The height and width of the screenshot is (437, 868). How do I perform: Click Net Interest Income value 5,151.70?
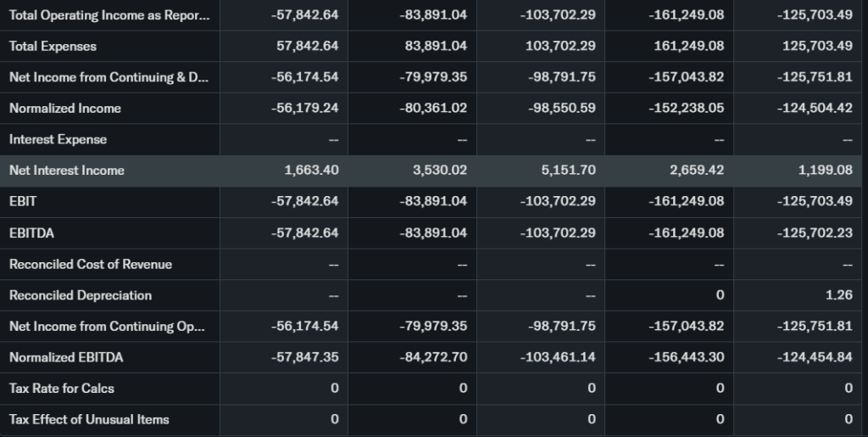point(568,171)
